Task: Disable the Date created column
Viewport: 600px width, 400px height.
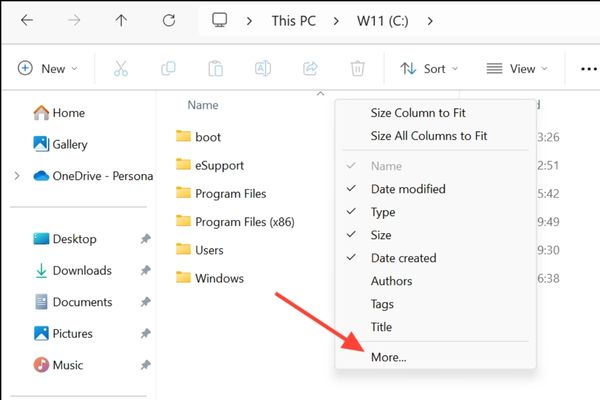Action: [403, 258]
